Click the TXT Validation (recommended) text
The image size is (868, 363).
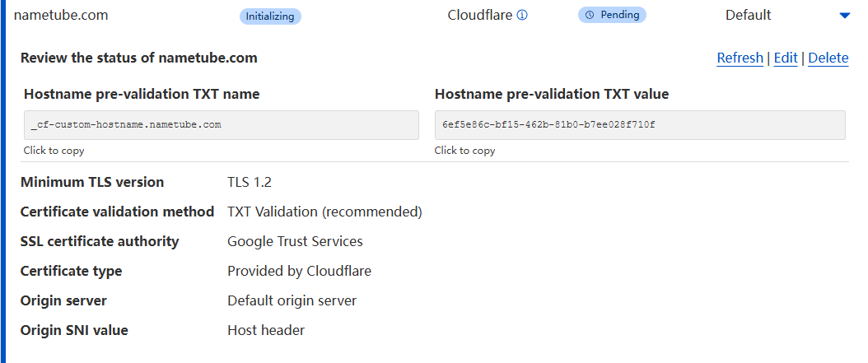click(x=324, y=212)
